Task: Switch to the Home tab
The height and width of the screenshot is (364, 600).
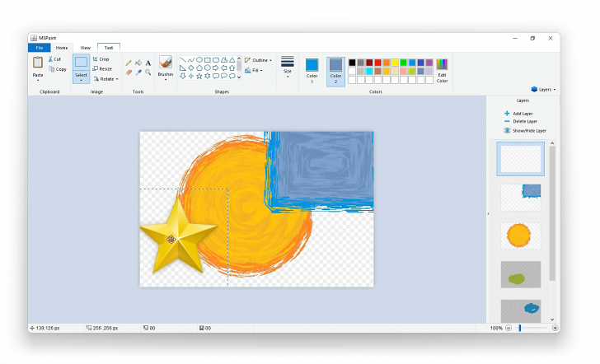Action: click(62, 48)
